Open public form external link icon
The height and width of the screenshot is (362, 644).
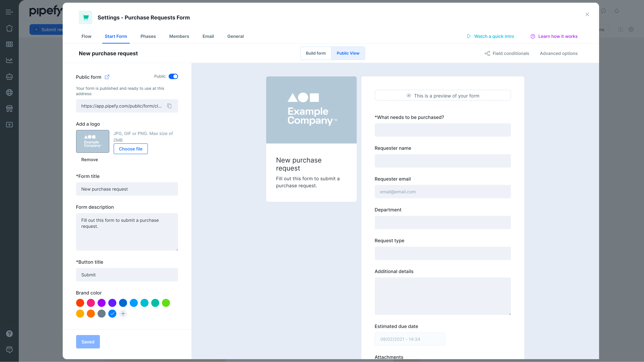tap(107, 77)
